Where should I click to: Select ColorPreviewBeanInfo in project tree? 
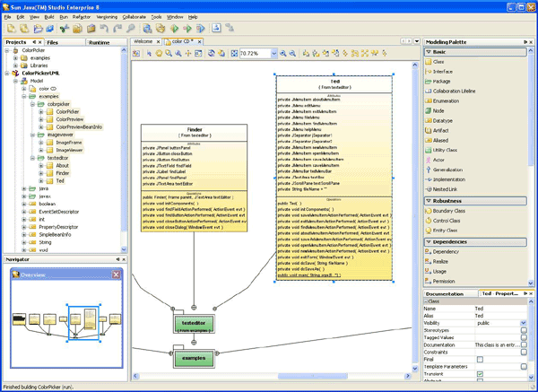(79, 126)
